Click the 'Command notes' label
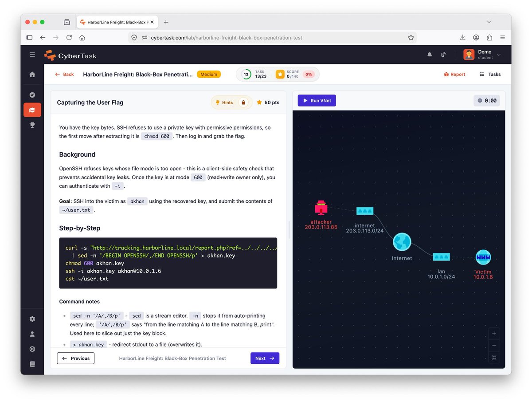 pyautogui.click(x=79, y=302)
